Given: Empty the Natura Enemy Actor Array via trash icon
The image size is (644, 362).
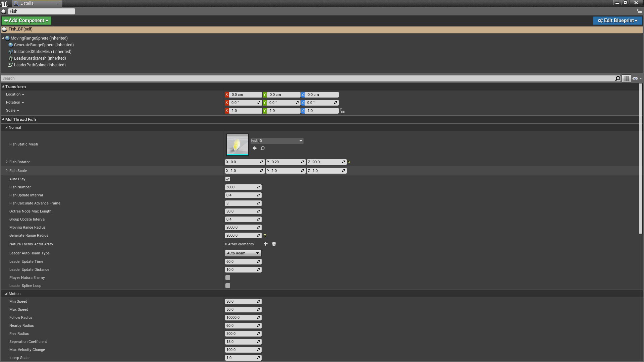Looking at the screenshot, I should click(x=274, y=244).
